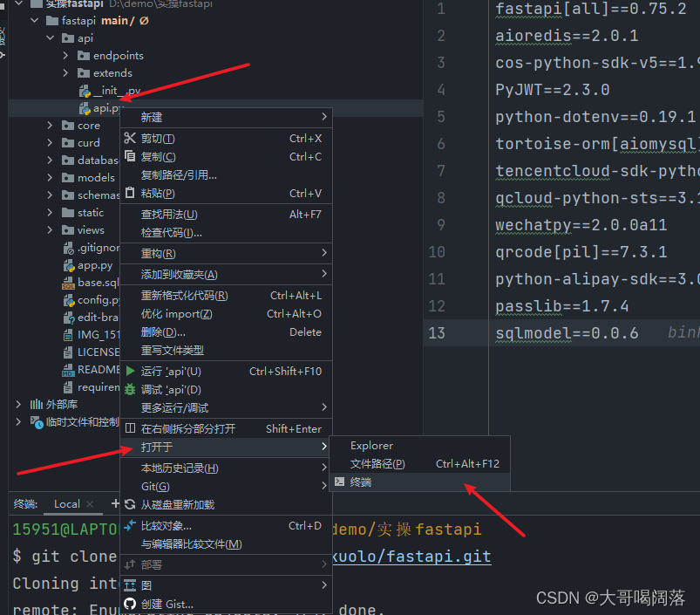This screenshot has width=700, height=615.
Task: Select Explorer in the 打开于 submenu
Action: tap(372, 446)
